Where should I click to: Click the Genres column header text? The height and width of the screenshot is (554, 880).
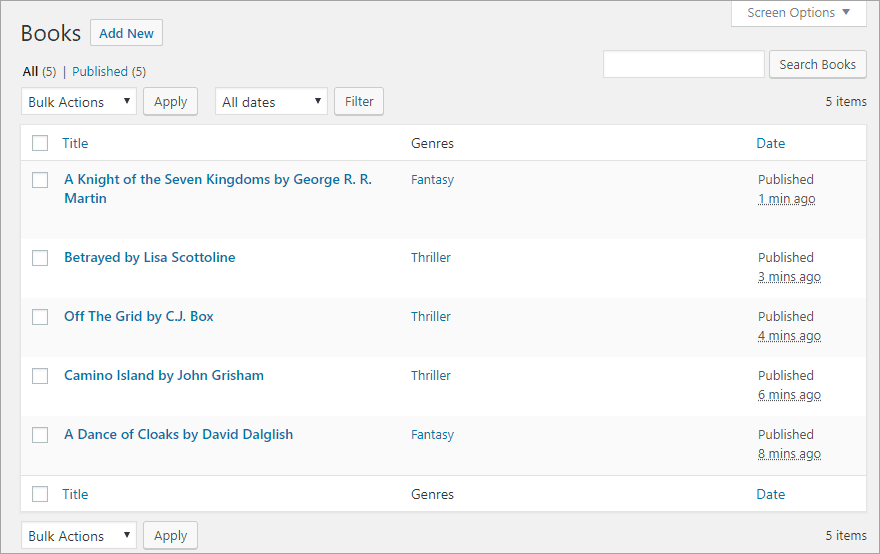432,143
